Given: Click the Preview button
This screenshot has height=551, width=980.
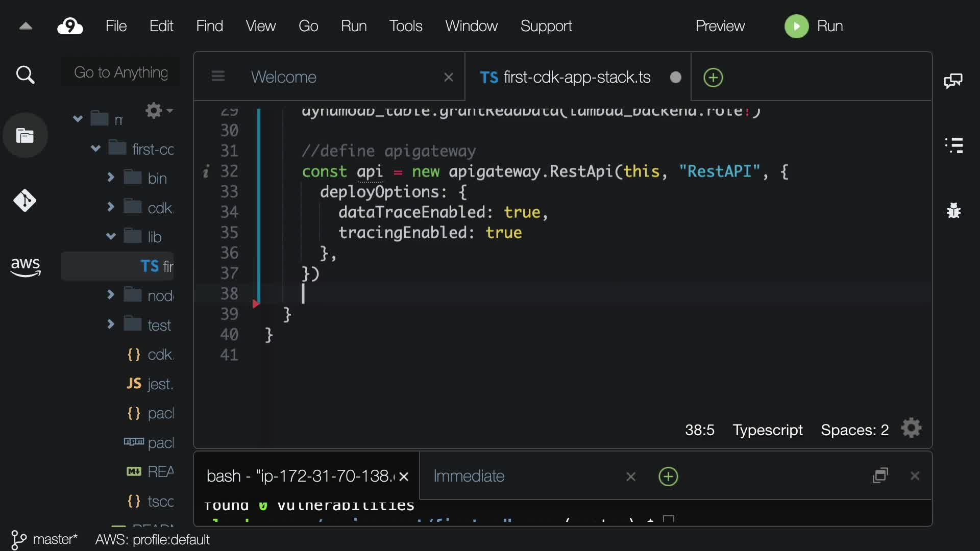Looking at the screenshot, I should [x=720, y=26].
